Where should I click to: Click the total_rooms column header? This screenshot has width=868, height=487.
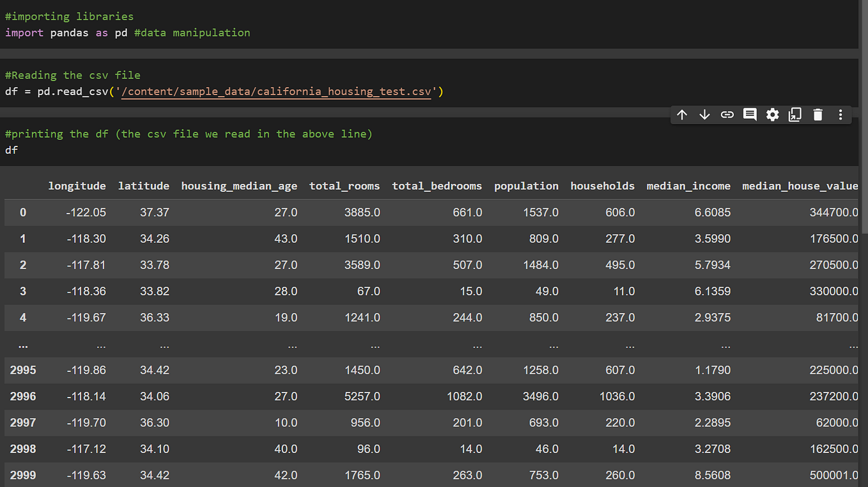pos(344,186)
